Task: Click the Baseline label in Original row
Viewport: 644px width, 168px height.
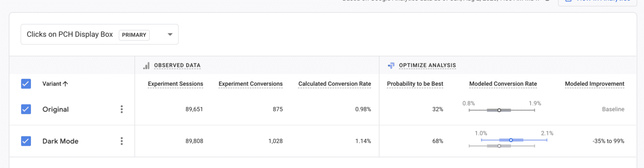Action: pos(613,109)
